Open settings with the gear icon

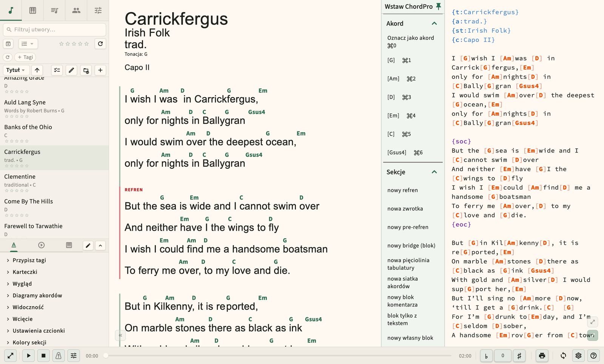[578, 356]
